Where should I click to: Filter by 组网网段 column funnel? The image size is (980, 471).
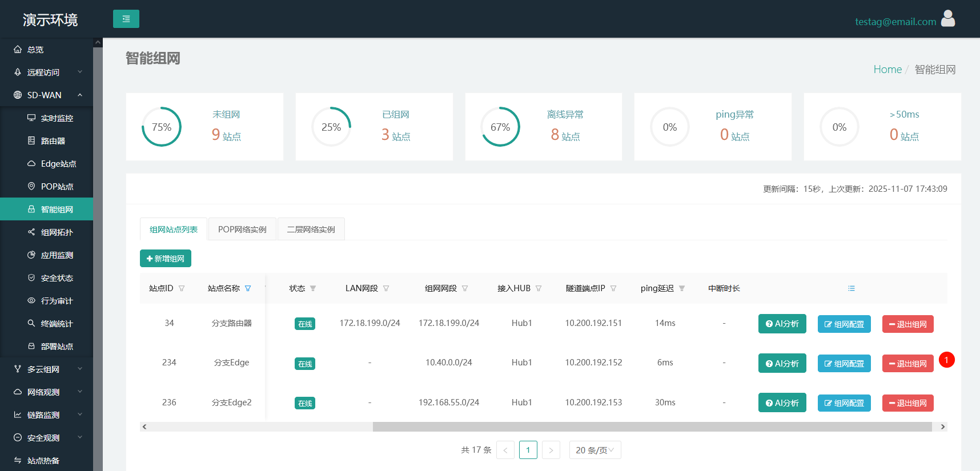coord(465,288)
